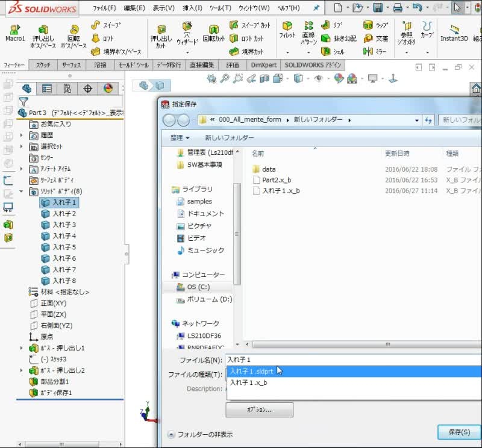Click the save icon in the top toolbar
The height and width of the screenshot is (448, 482).
coord(378,8)
